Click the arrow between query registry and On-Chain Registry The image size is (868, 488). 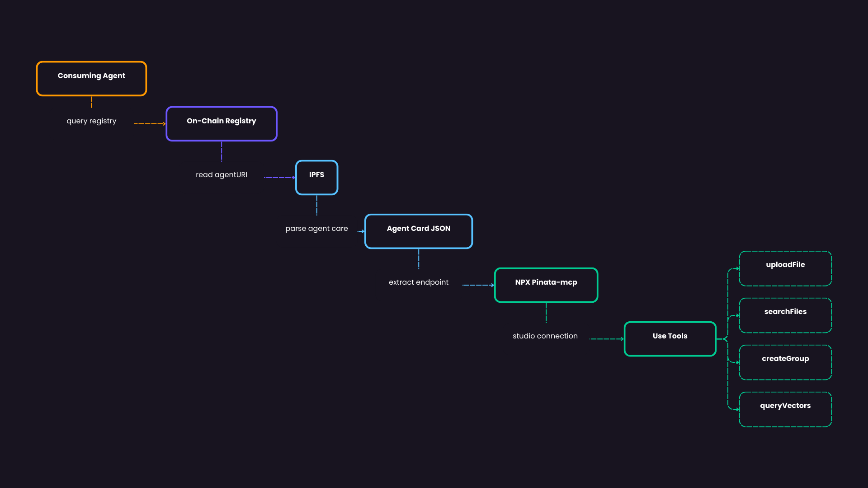tap(149, 123)
